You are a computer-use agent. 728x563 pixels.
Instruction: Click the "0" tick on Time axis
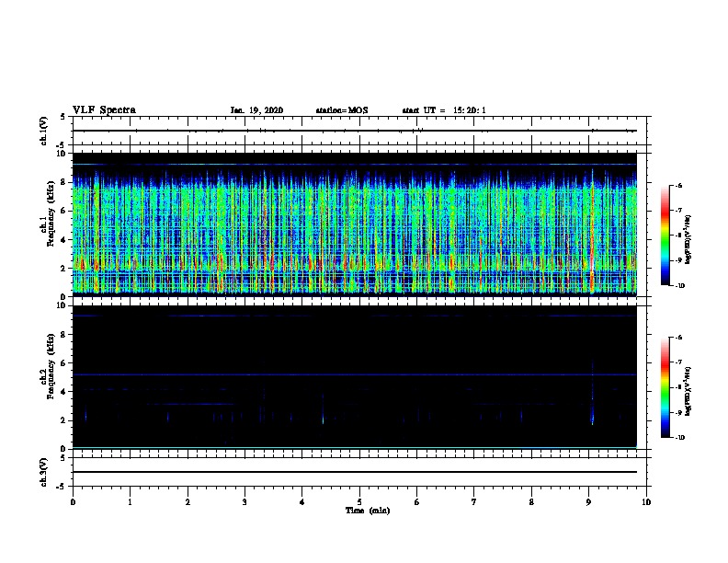point(73,502)
